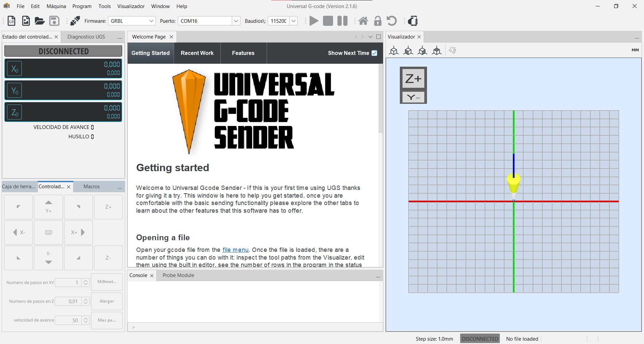Toggle keyboard jog control center icon
Screen dimensions: 644x344
[x=49, y=232]
